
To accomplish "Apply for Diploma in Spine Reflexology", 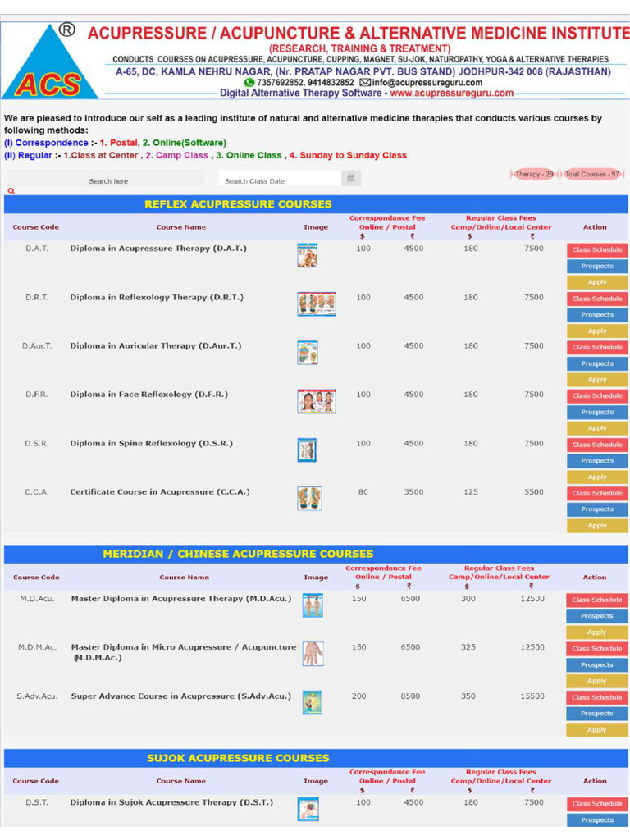I will click(597, 477).
